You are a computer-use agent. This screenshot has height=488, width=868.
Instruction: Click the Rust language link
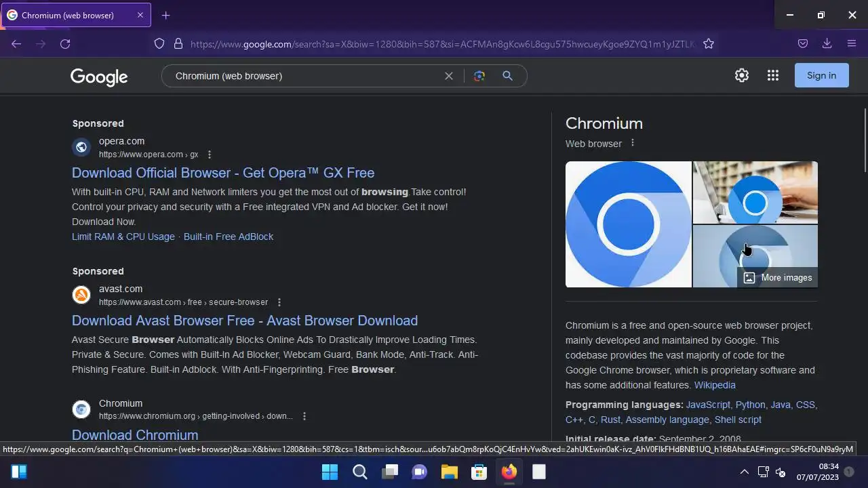click(610, 420)
